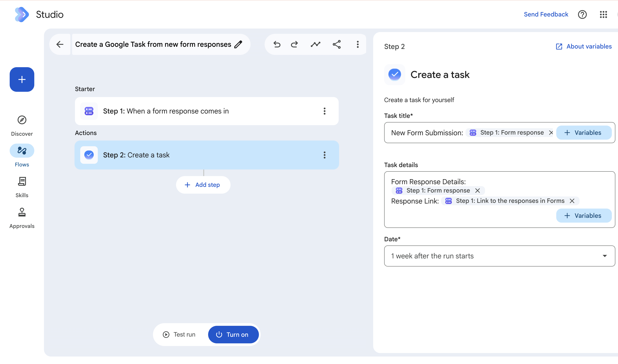Image resolution: width=618 pixels, height=364 pixels.
Task: Remove Link to the responses chip
Action: pyautogui.click(x=572, y=201)
